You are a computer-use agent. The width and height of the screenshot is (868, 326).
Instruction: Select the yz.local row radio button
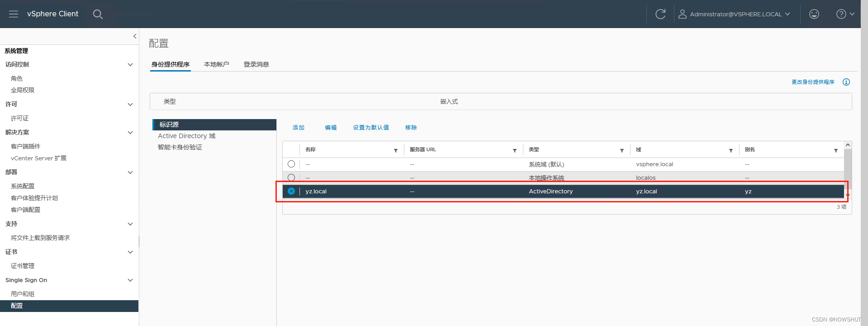tap(291, 191)
